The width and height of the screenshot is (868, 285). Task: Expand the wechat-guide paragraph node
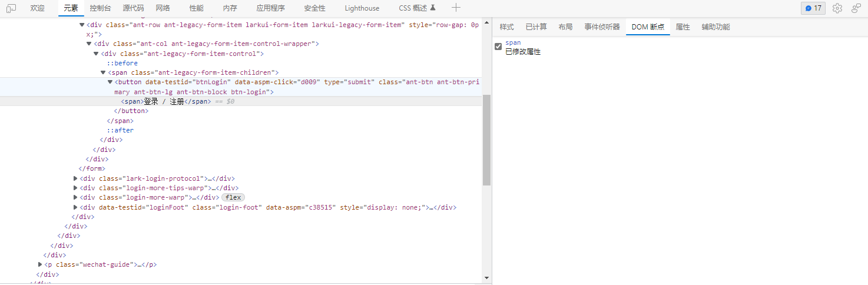[x=40, y=265]
